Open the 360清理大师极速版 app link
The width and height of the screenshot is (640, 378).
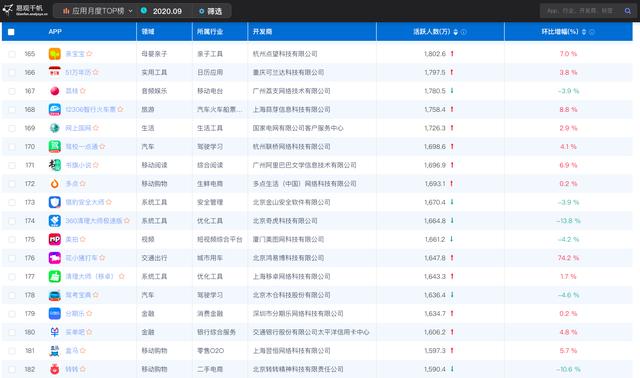pyautogui.click(x=94, y=221)
